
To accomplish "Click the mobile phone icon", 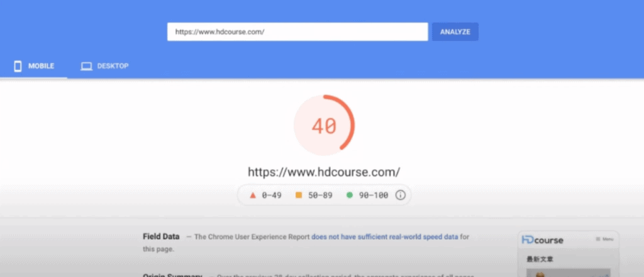I will point(18,66).
